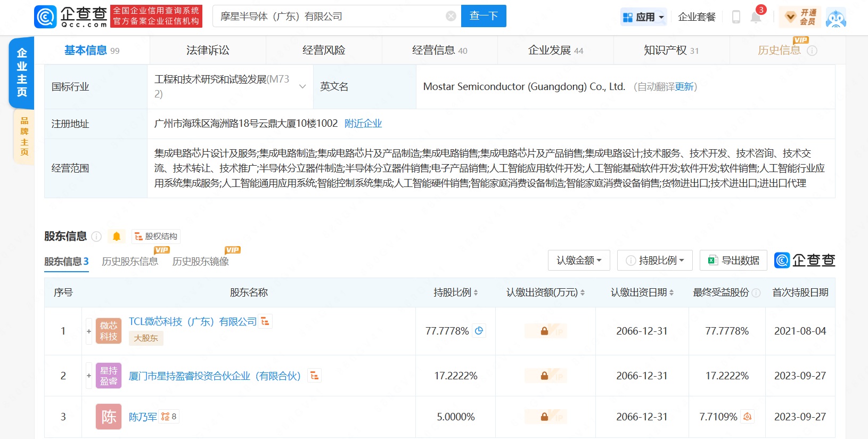
Task: Click the orange bell monitoring icon
Action: click(117, 236)
